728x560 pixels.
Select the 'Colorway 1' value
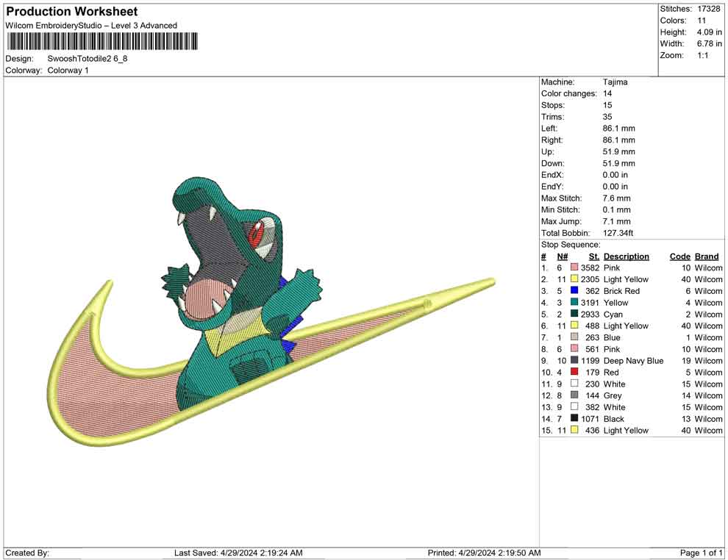(x=68, y=71)
